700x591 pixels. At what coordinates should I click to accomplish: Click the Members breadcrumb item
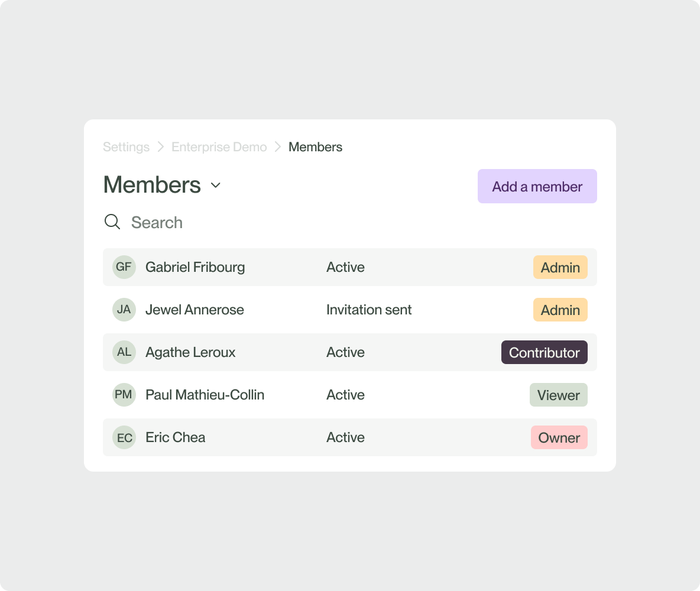[315, 147]
